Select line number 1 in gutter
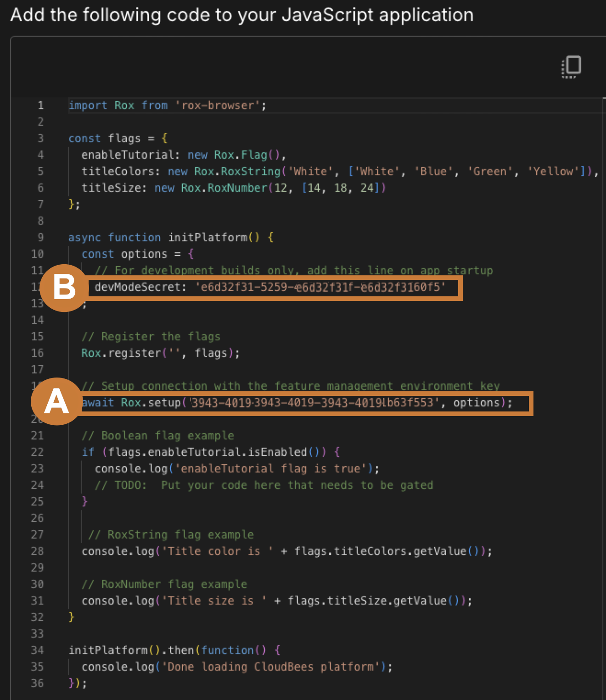 (41, 106)
